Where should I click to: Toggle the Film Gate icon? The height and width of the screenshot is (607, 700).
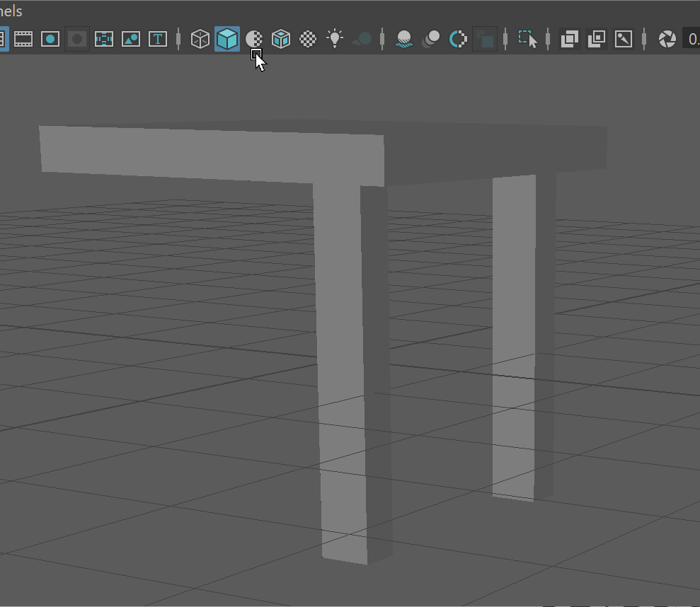[23, 39]
